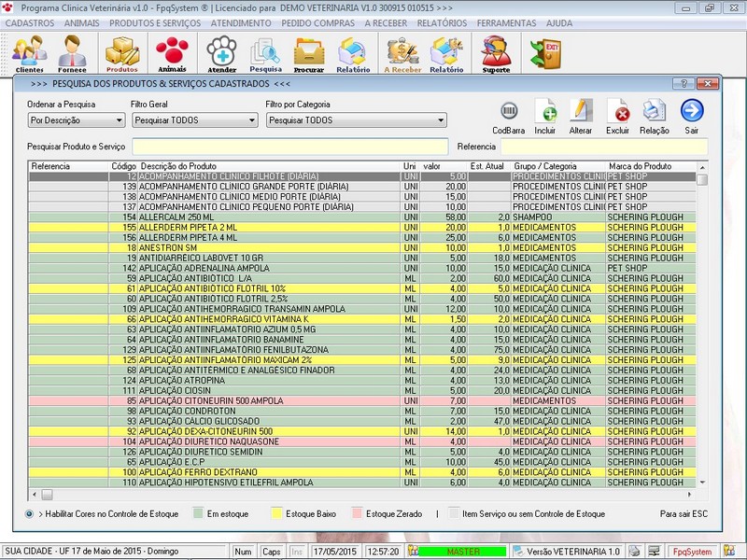Viewport: 747px width, 560px height.
Task: Open the Suporte toolbar icon
Action: (x=496, y=53)
